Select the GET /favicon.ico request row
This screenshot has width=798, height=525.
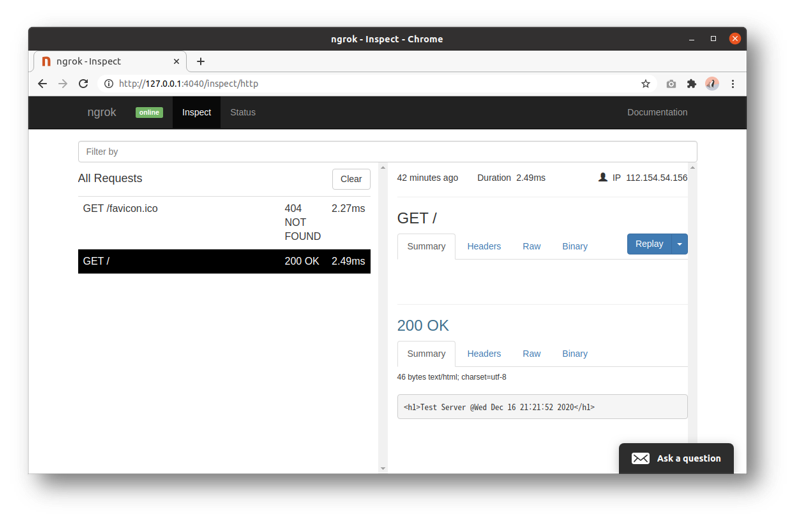pos(224,222)
